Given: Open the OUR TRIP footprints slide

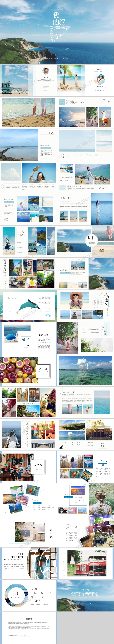Looking at the screenshot, I should coord(28,112).
